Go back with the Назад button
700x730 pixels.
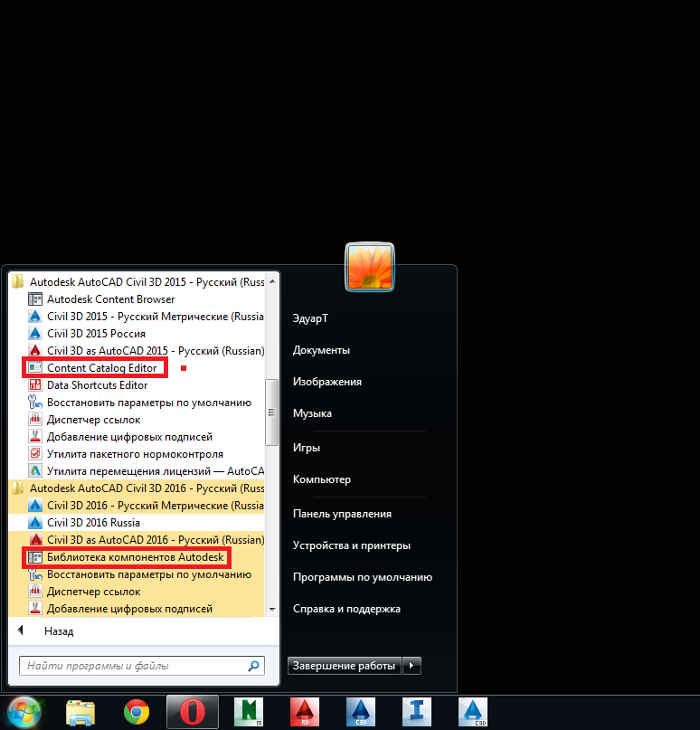tap(45, 631)
